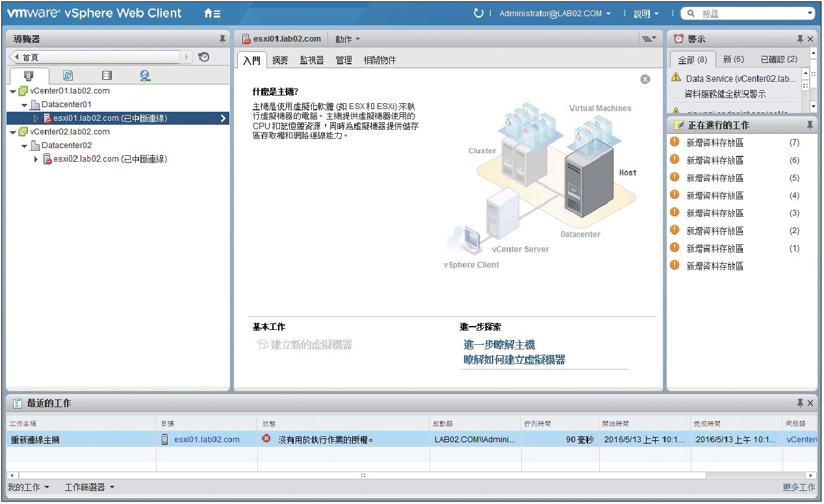Open 瞭解如何建立虛擬機器 link
This screenshot has width=824, height=504.
[x=514, y=360]
